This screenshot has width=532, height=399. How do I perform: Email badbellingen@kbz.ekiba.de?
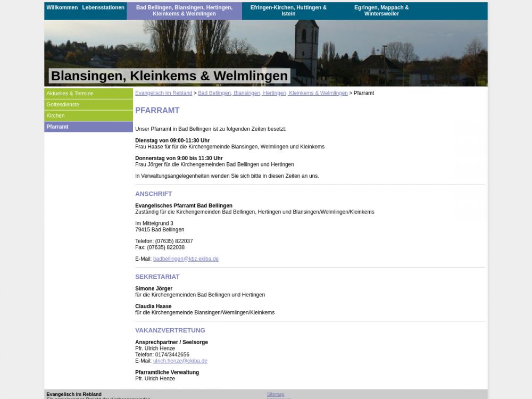[186, 259]
